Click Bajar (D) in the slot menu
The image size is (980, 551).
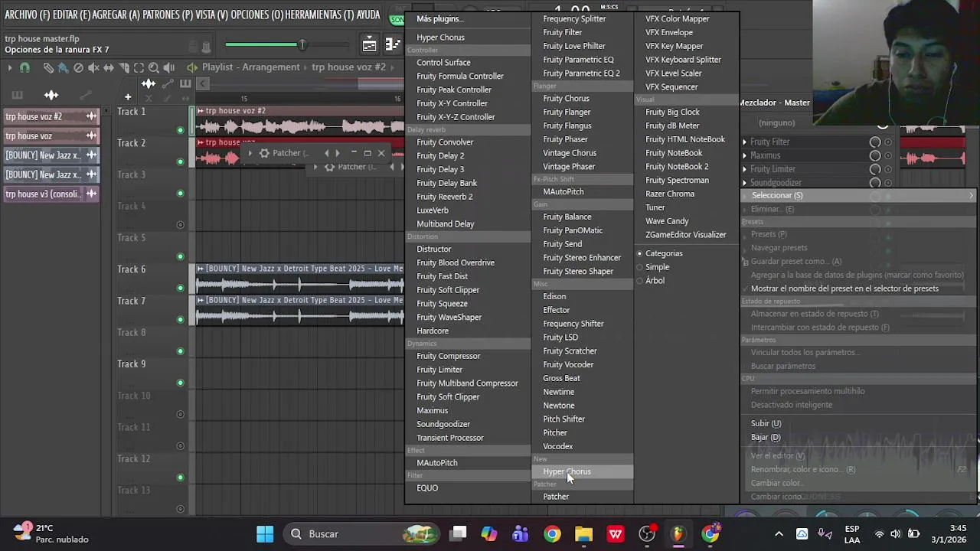coord(765,437)
